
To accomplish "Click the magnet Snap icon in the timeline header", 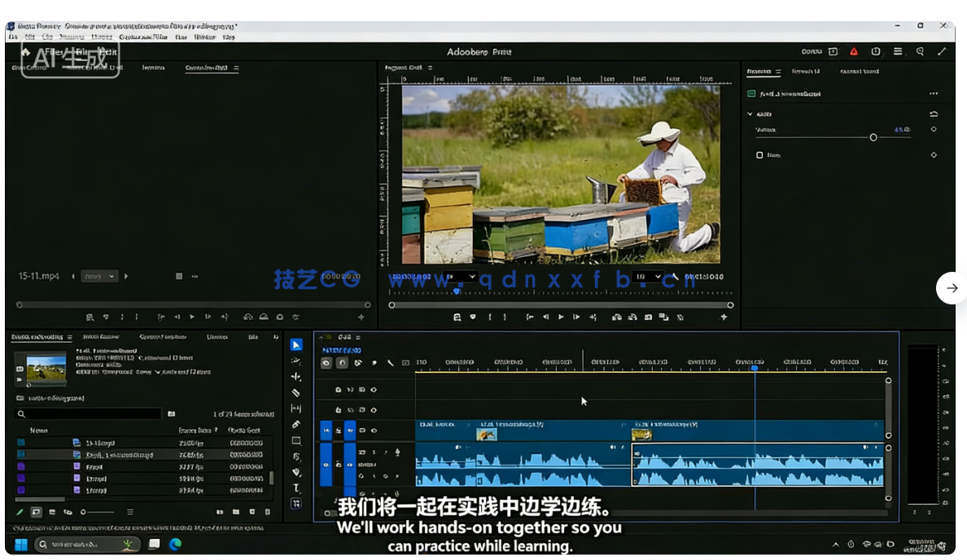I will click(x=343, y=362).
